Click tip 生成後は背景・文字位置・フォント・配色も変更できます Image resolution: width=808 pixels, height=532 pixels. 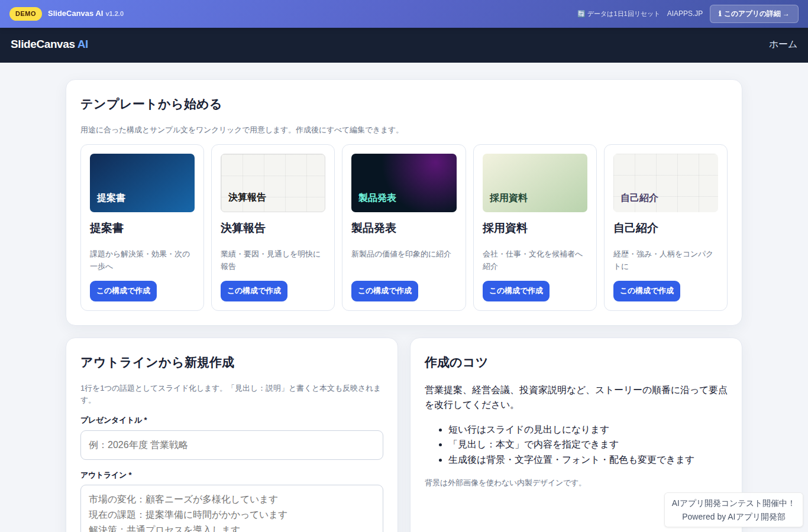tap(571, 460)
